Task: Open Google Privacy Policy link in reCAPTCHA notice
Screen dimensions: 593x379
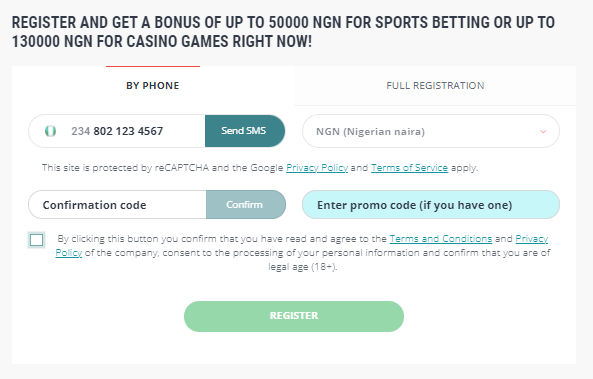Action: [x=317, y=168]
